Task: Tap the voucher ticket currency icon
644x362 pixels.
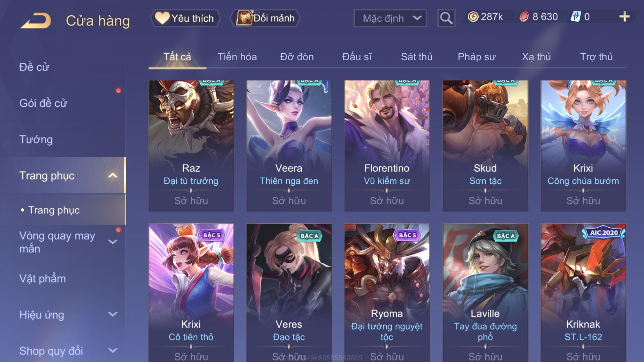Action: click(x=576, y=17)
